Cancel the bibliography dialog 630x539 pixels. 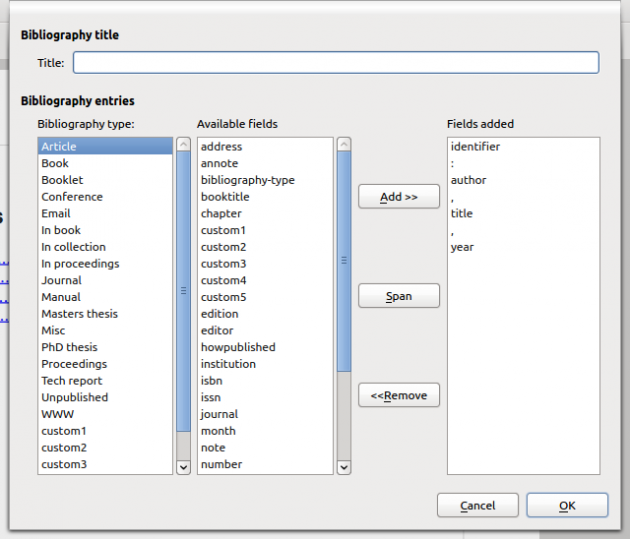477,506
